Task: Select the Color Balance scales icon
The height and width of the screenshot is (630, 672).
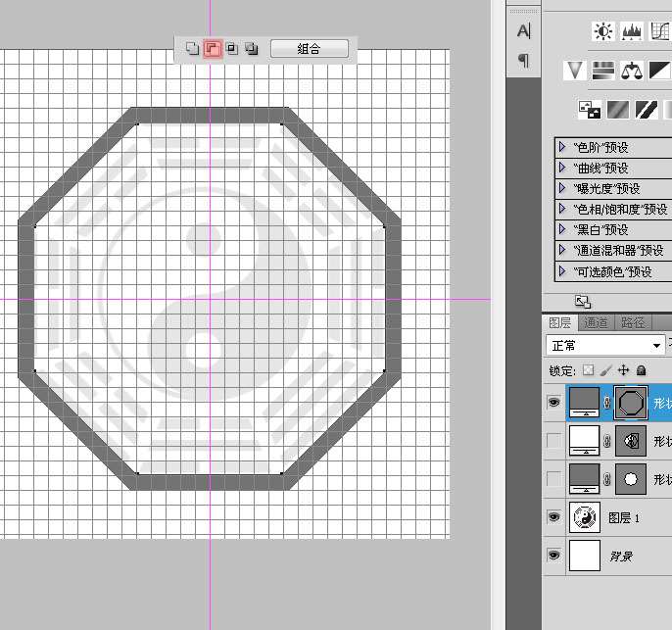Action: coord(632,70)
